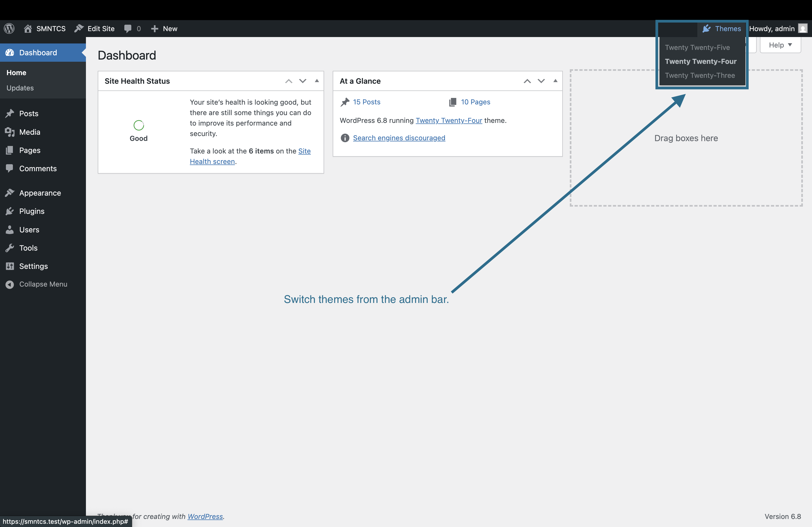
Task: Click the Users person icon in sidebar
Action: [x=10, y=230]
